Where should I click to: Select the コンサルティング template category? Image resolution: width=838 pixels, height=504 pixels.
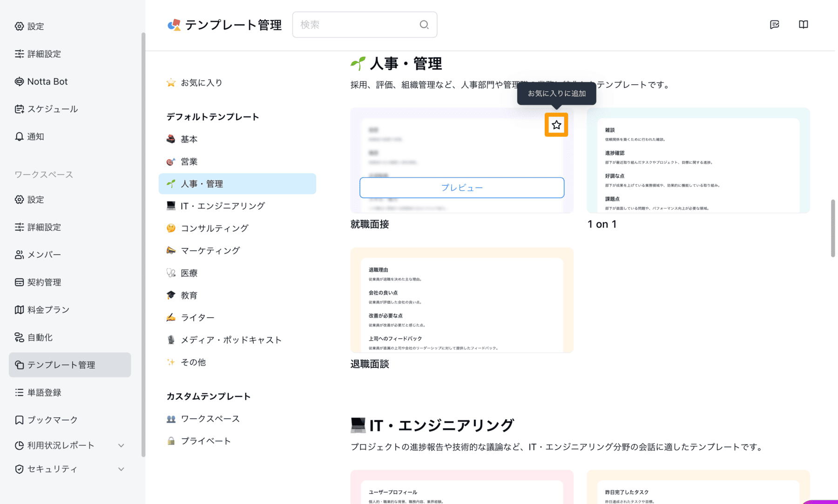pyautogui.click(x=237, y=228)
